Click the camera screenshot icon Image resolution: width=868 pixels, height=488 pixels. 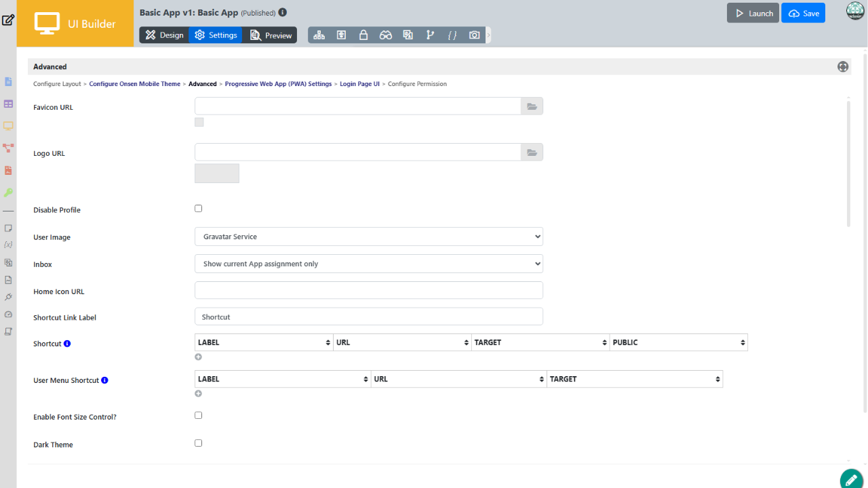(475, 35)
